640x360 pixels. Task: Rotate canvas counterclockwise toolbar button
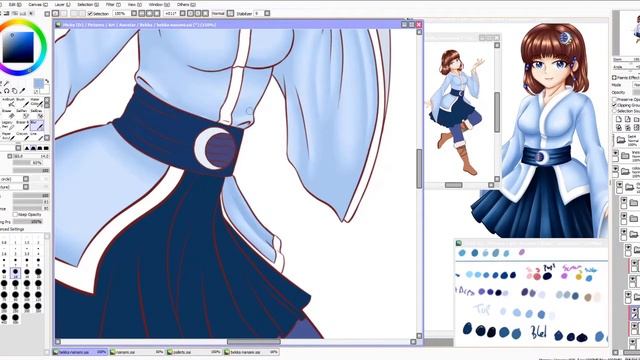point(190,13)
